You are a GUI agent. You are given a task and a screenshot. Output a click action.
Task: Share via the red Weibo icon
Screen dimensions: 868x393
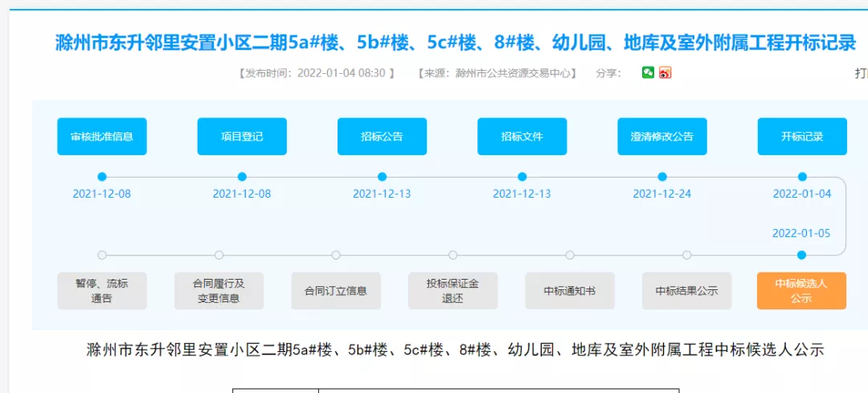(x=665, y=72)
